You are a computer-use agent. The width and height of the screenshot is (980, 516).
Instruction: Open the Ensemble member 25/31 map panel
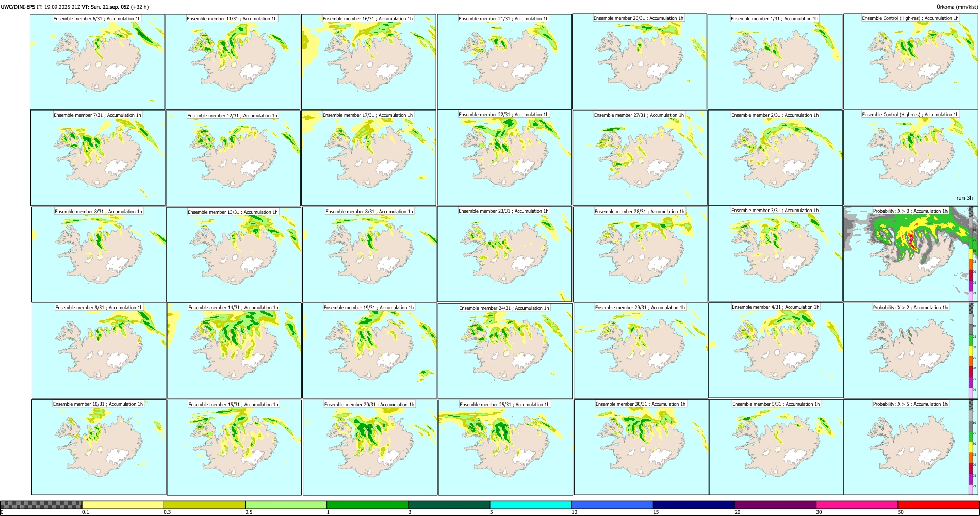coord(505,448)
